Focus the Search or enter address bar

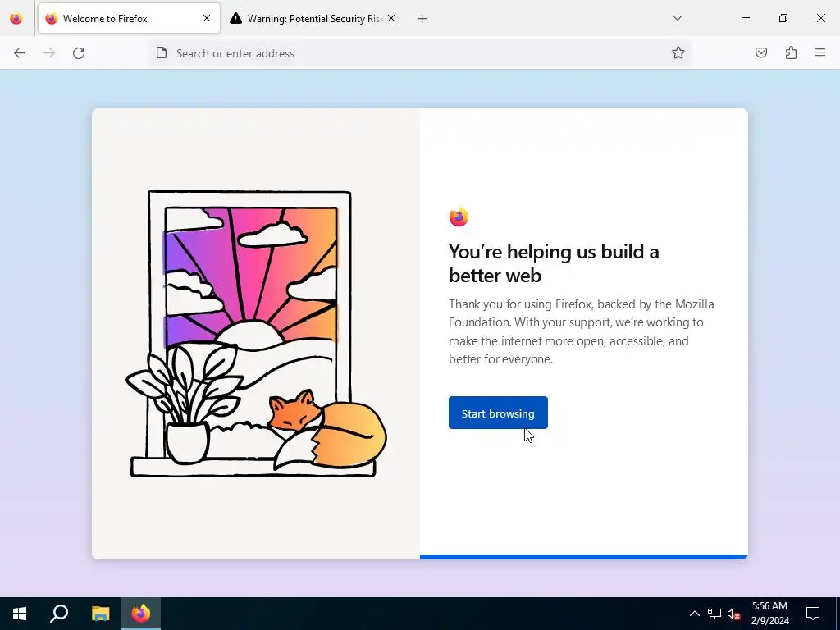419,53
